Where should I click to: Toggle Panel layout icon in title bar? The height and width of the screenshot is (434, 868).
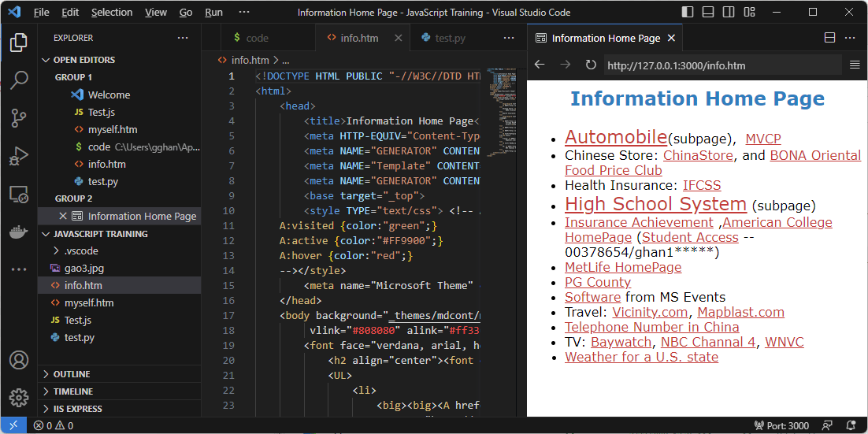(x=708, y=12)
